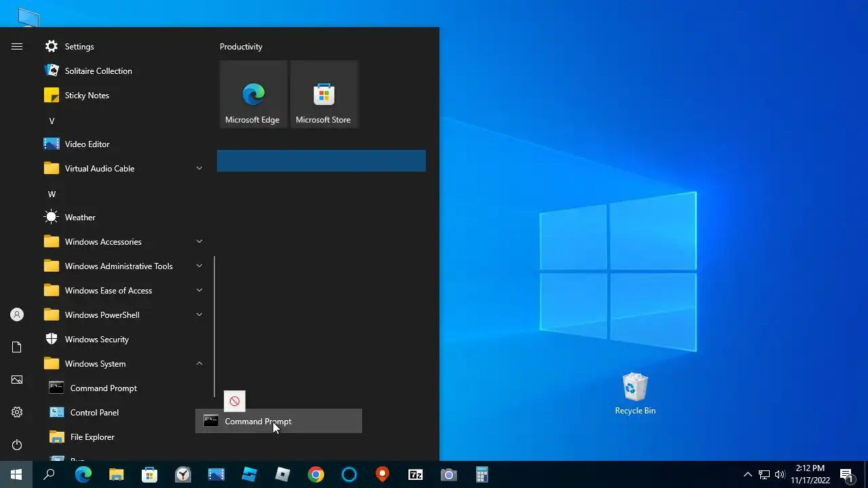Open the Action Center notifications

(x=846, y=474)
